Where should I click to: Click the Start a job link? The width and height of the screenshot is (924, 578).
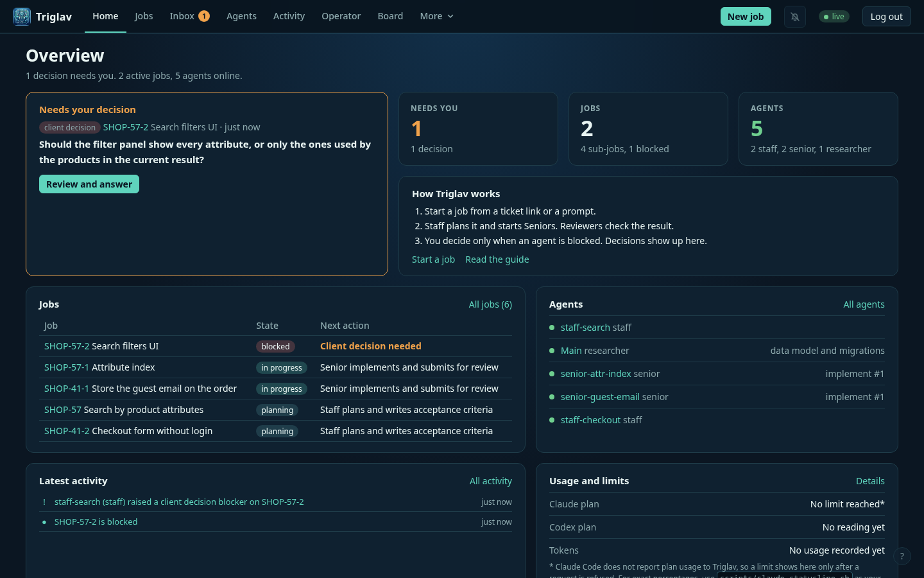point(433,259)
